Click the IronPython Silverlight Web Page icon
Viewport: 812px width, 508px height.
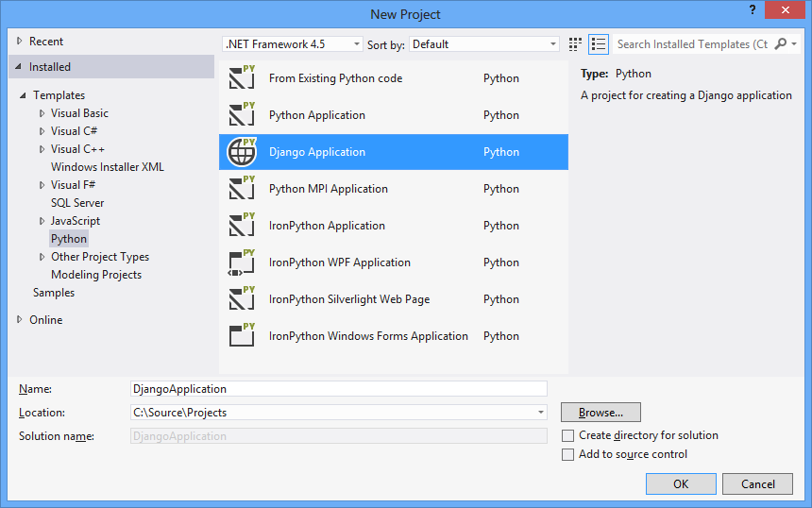tap(242, 298)
